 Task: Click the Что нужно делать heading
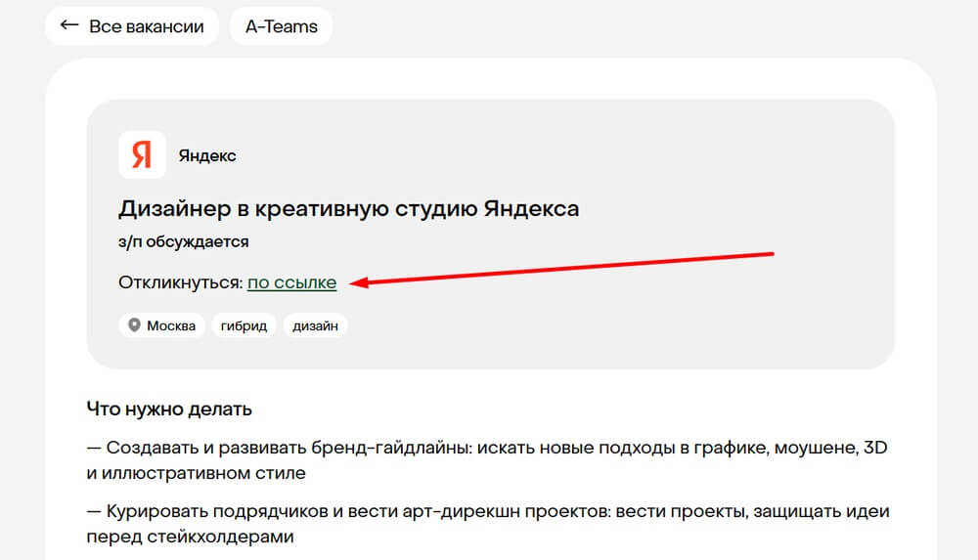pos(169,409)
